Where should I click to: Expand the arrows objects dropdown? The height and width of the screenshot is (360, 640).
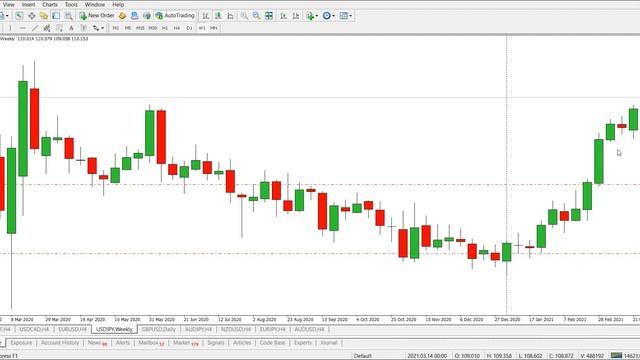tap(102, 28)
